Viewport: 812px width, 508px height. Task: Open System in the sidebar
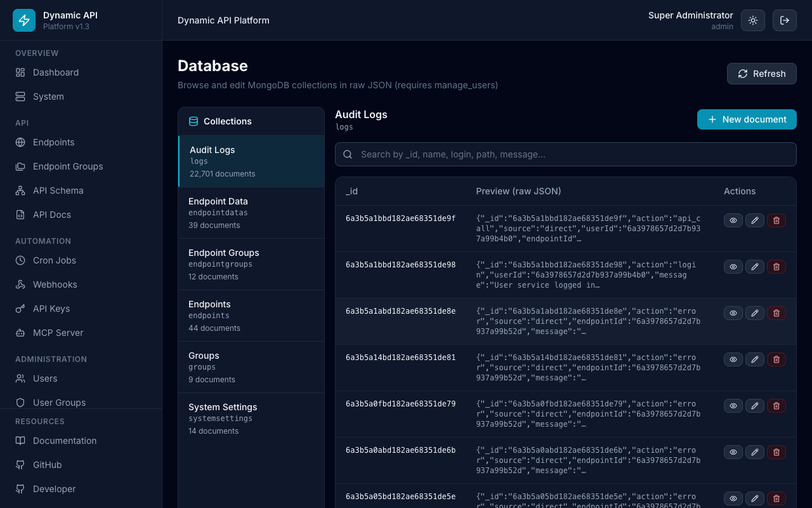click(x=81, y=97)
